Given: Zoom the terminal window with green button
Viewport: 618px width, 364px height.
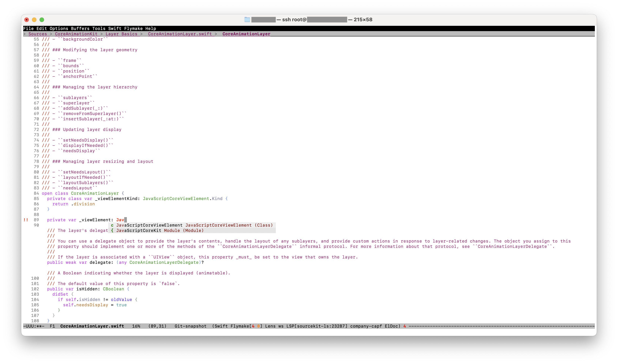Looking at the screenshot, I should coord(42,20).
